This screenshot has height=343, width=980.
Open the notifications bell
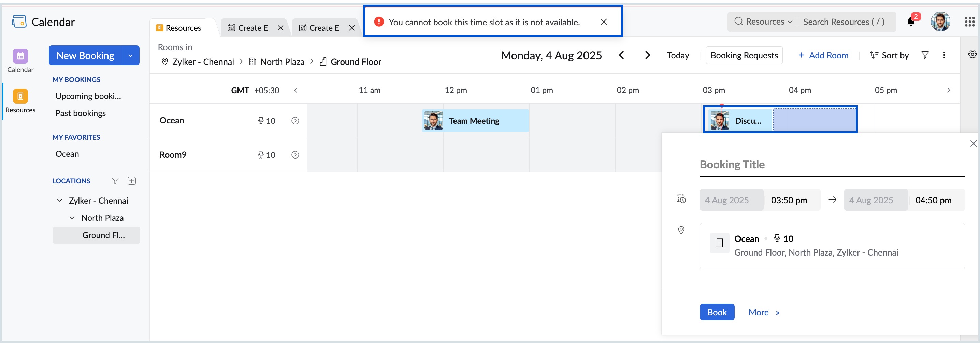tap(911, 22)
